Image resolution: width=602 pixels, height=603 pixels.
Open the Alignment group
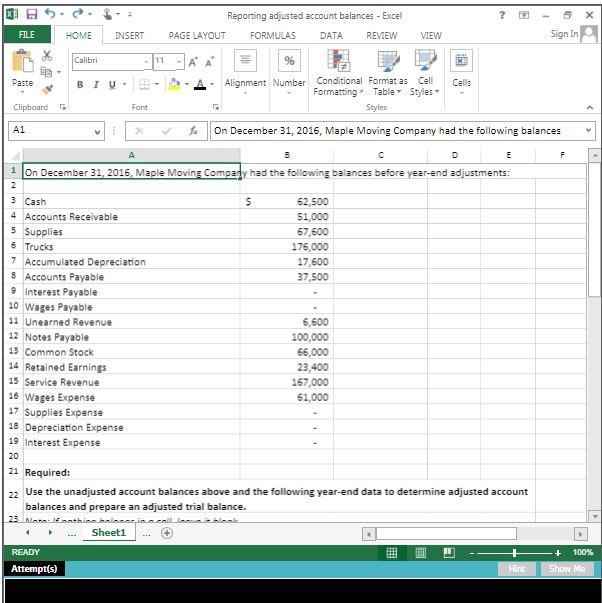pyautogui.click(x=245, y=72)
